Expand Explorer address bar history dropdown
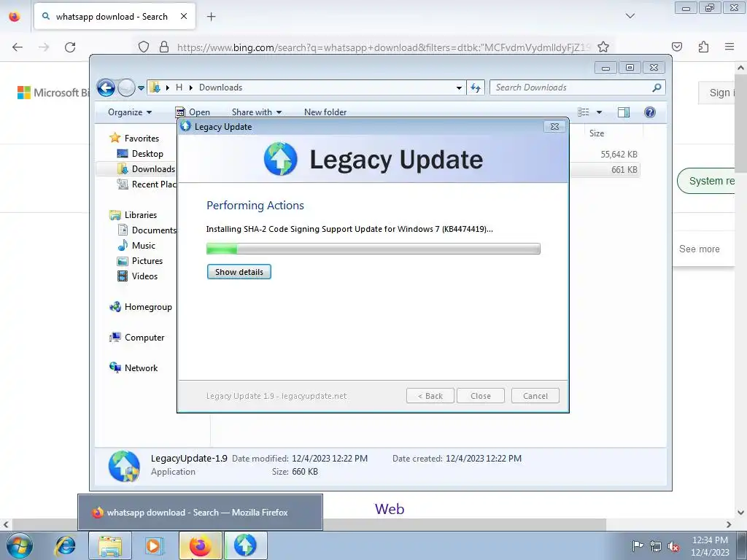Viewport: 747px width, 560px height. click(459, 87)
